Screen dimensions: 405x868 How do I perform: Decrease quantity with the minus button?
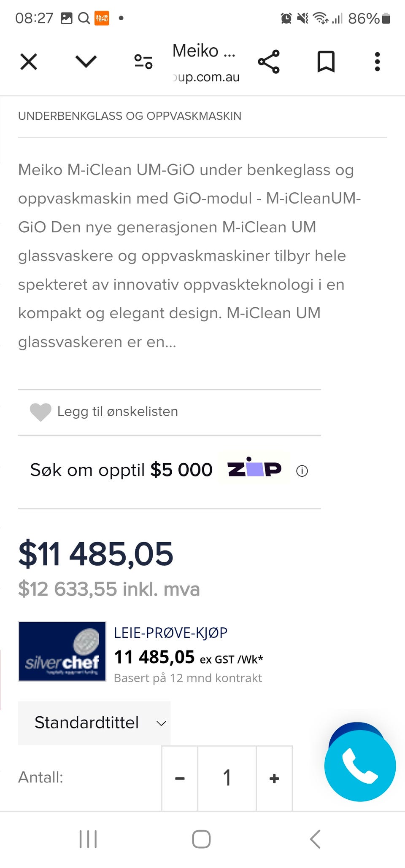[180, 778]
